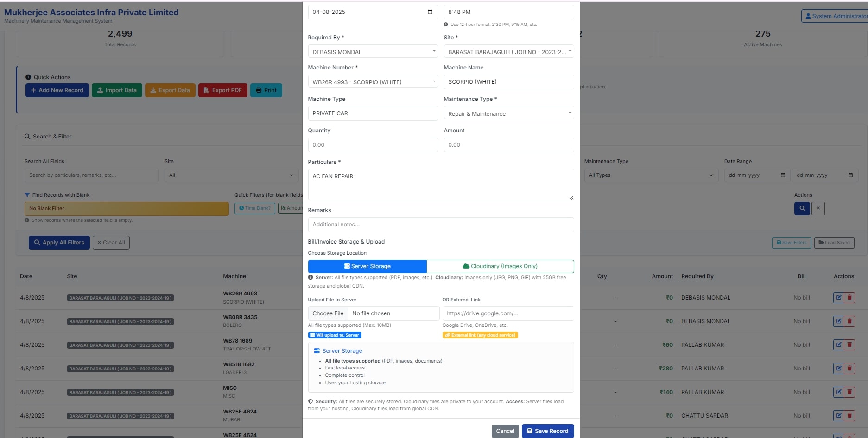The width and height of the screenshot is (868, 438).
Task: Click edit icon for the WB78 1689 trailer row
Action: click(x=838, y=345)
